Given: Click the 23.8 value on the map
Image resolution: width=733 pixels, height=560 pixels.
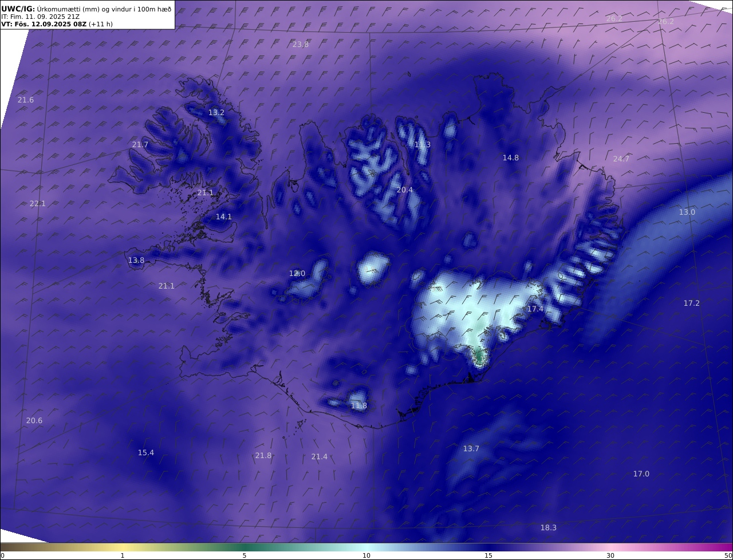Looking at the screenshot, I should coord(301,45).
